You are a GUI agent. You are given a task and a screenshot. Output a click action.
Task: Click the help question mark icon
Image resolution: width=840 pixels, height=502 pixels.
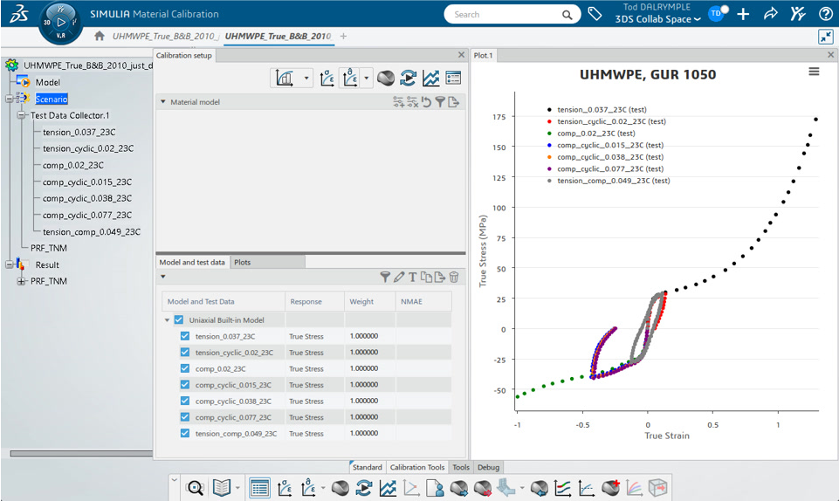point(825,14)
